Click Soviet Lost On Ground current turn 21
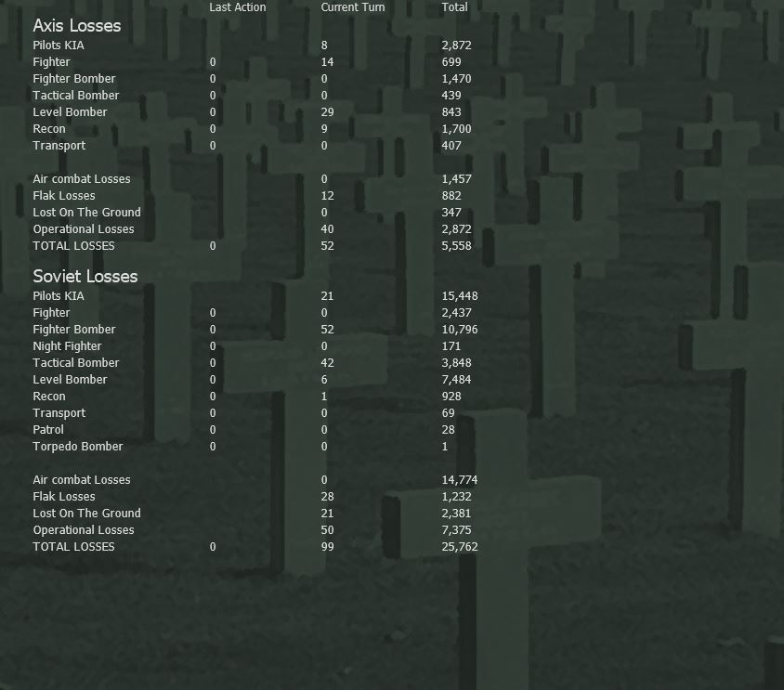Image resolution: width=784 pixels, height=690 pixels. (328, 514)
